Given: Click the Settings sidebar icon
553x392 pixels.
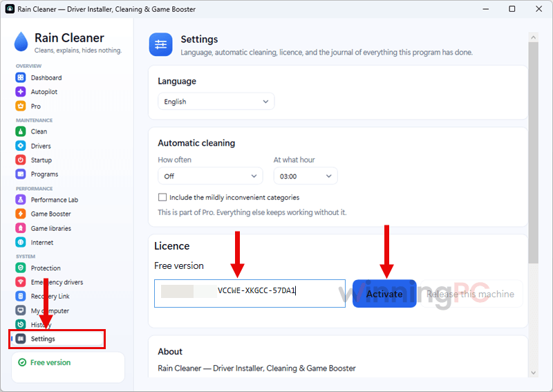Looking at the screenshot, I should pyautogui.click(x=21, y=339).
